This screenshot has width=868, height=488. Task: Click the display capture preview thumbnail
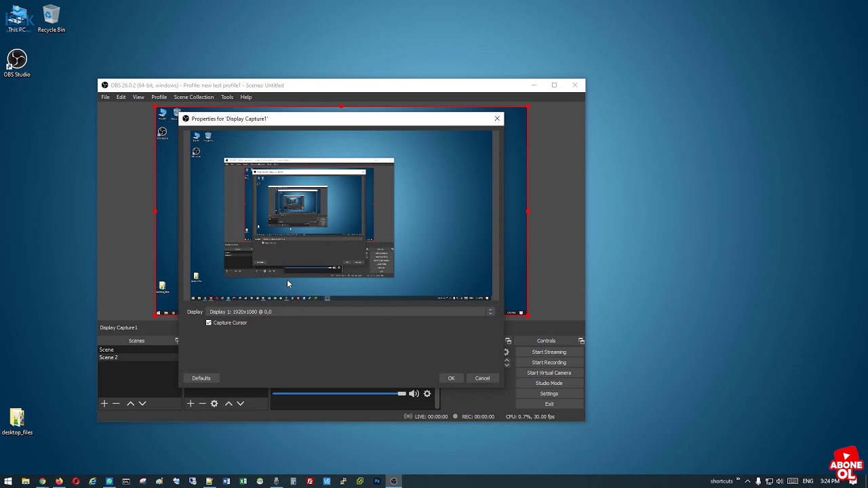click(x=341, y=216)
